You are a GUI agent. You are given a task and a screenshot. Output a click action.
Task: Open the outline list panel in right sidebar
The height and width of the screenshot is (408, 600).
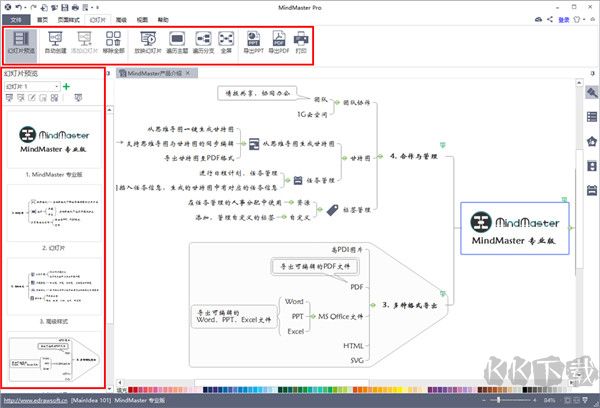(592, 117)
